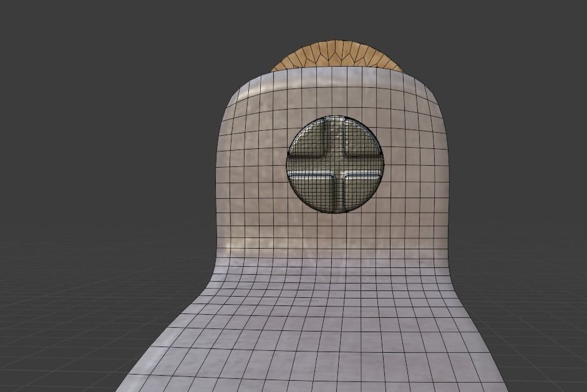This screenshot has height=392, width=587.
Task: Select the round cross-head screw mesh
Action: click(x=334, y=165)
